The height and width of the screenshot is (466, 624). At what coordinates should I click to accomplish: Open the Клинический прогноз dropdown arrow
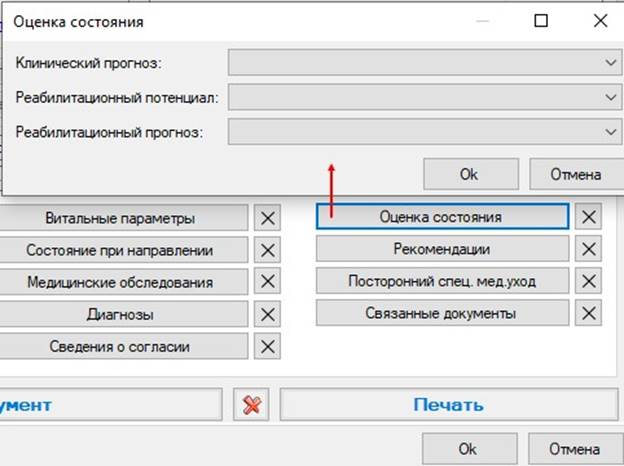610,62
